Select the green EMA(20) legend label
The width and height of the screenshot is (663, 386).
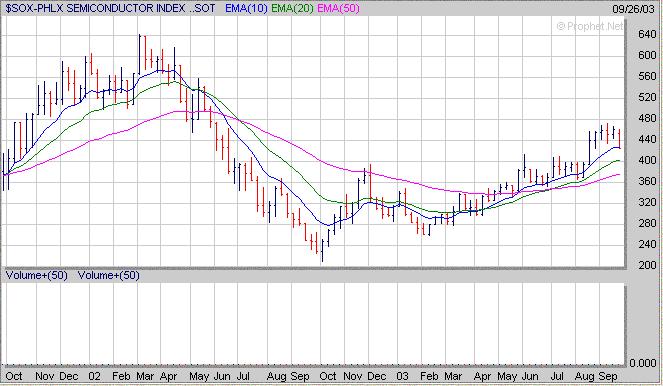tap(292, 8)
